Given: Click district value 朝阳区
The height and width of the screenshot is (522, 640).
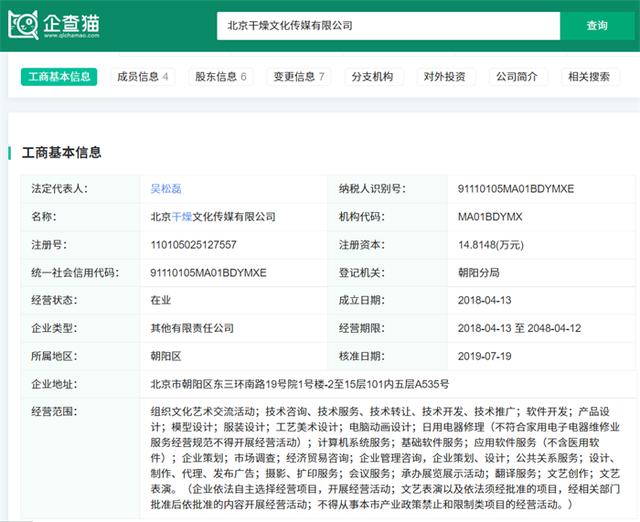Looking at the screenshot, I should [x=166, y=356].
